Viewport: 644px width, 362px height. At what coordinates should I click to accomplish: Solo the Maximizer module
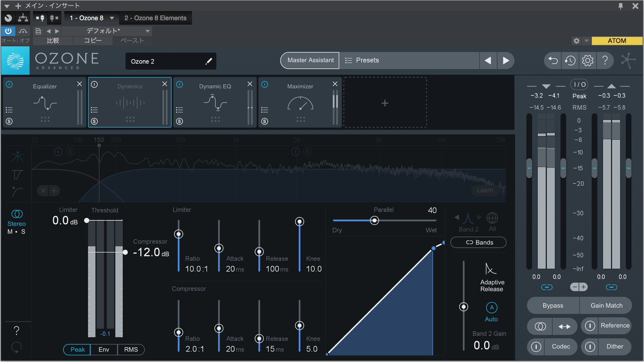click(264, 121)
